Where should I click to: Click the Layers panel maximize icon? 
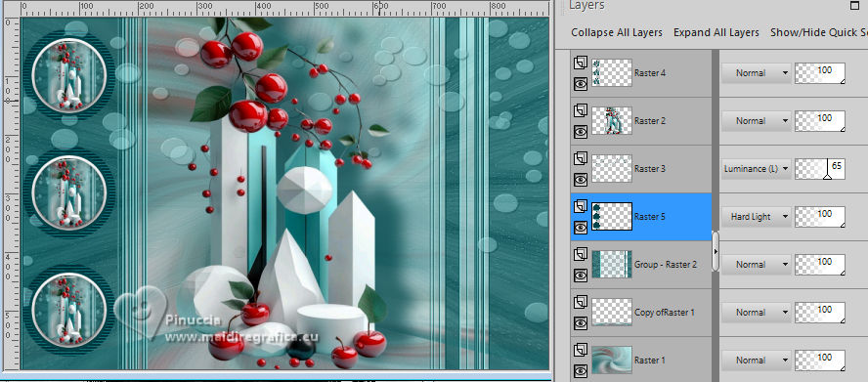pyautogui.click(x=854, y=6)
